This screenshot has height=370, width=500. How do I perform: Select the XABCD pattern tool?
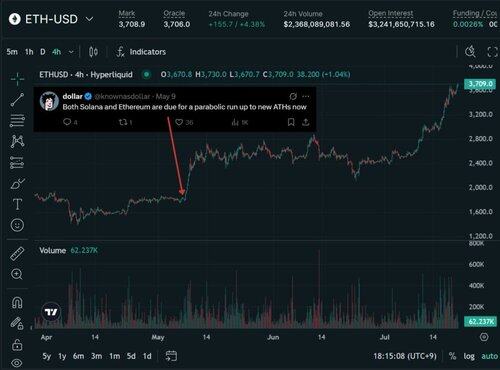pos(17,141)
